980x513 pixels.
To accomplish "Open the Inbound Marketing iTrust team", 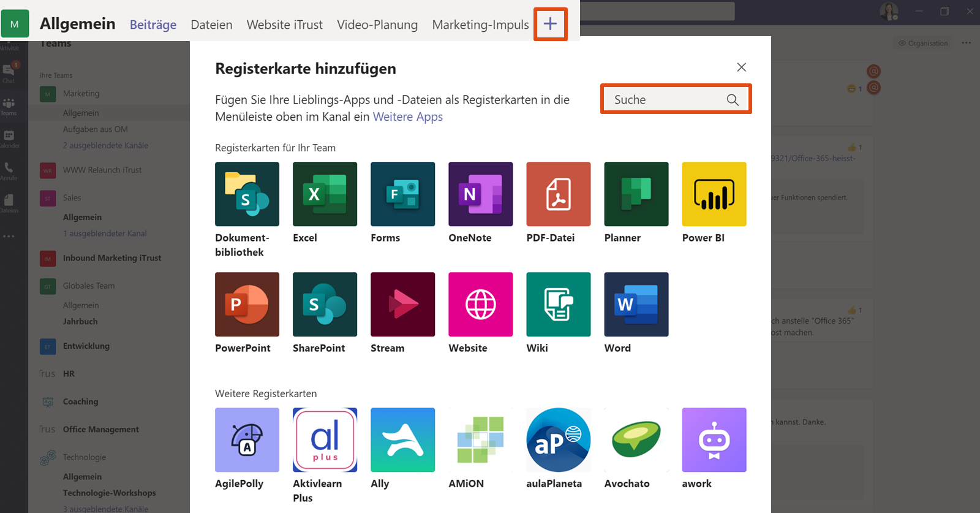I will pos(111,258).
